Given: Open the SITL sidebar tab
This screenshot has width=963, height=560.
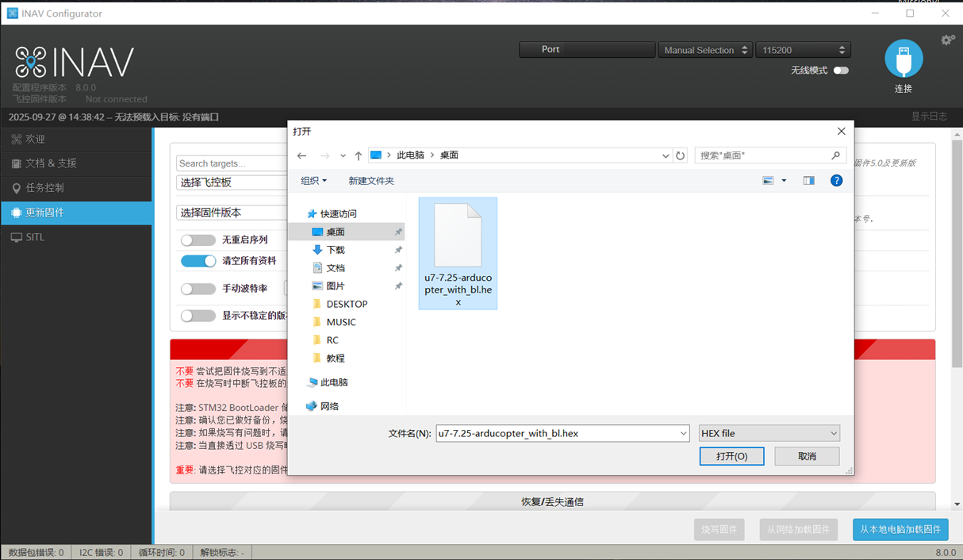Looking at the screenshot, I should click(x=35, y=237).
